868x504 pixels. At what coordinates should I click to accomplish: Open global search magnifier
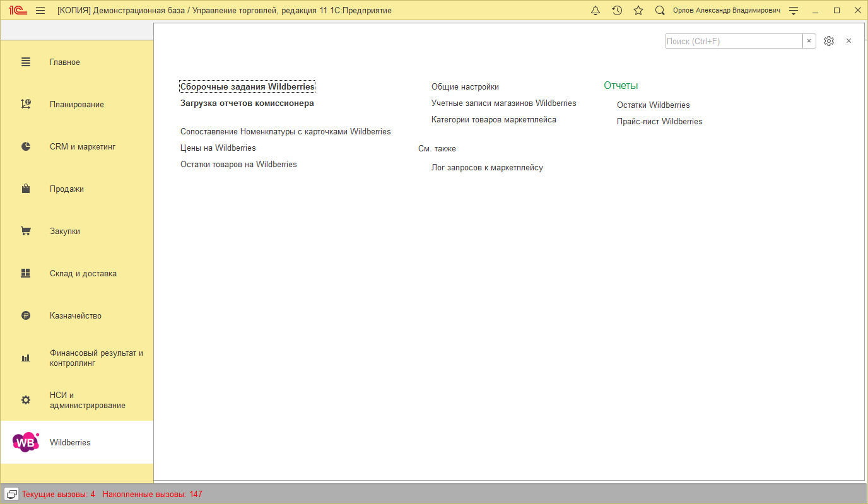tap(660, 10)
